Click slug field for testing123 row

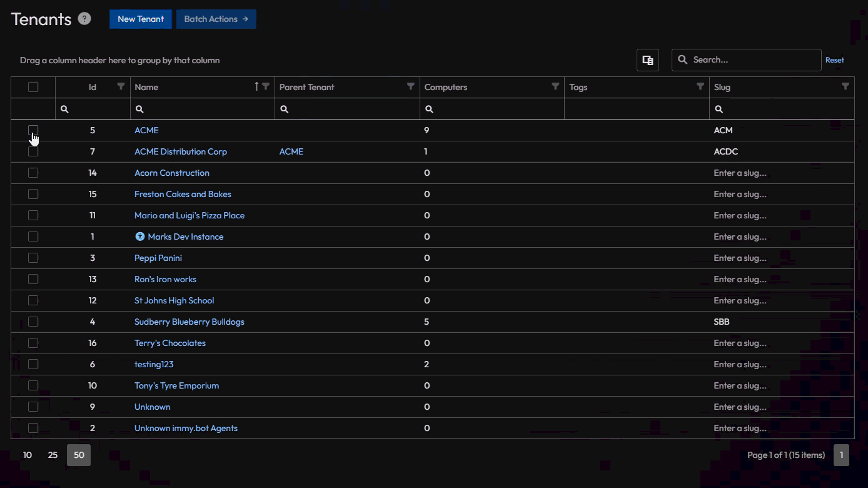click(x=782, y=364)
